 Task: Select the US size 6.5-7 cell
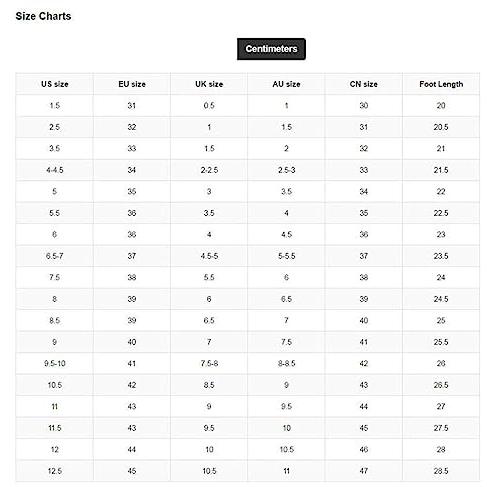[x=55, y=256]
